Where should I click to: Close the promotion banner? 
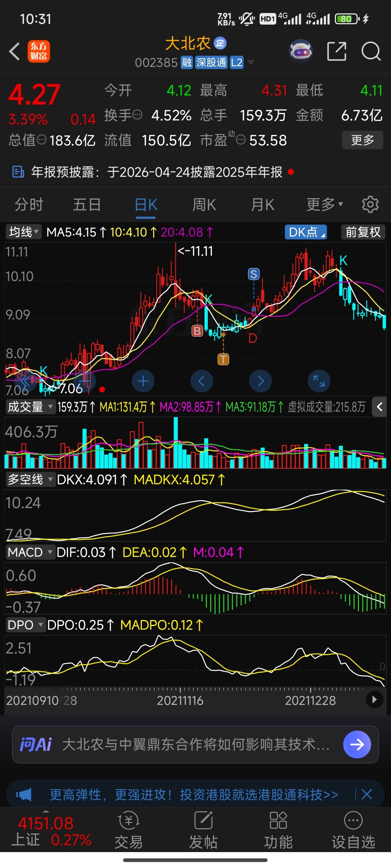click(x=367, y=794)
